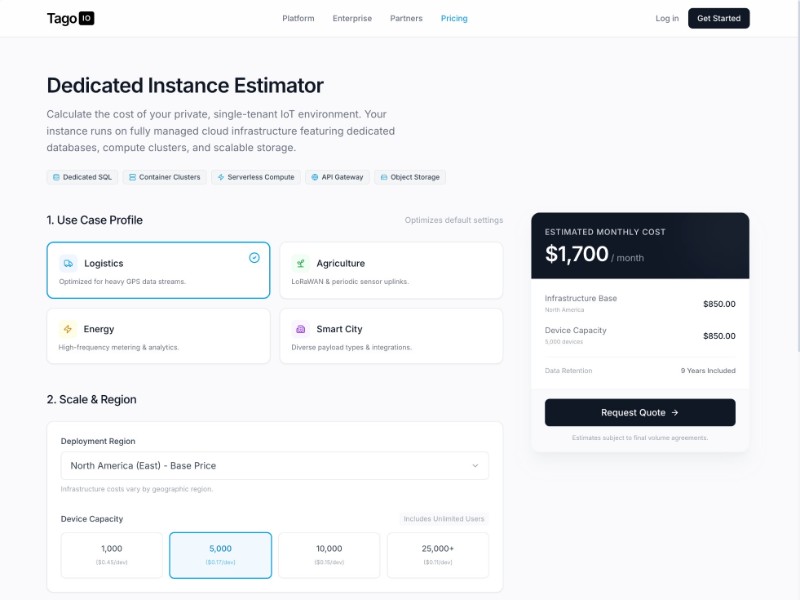
Task: Click the Dedicated SQL database icon
Action: (56, 177)
